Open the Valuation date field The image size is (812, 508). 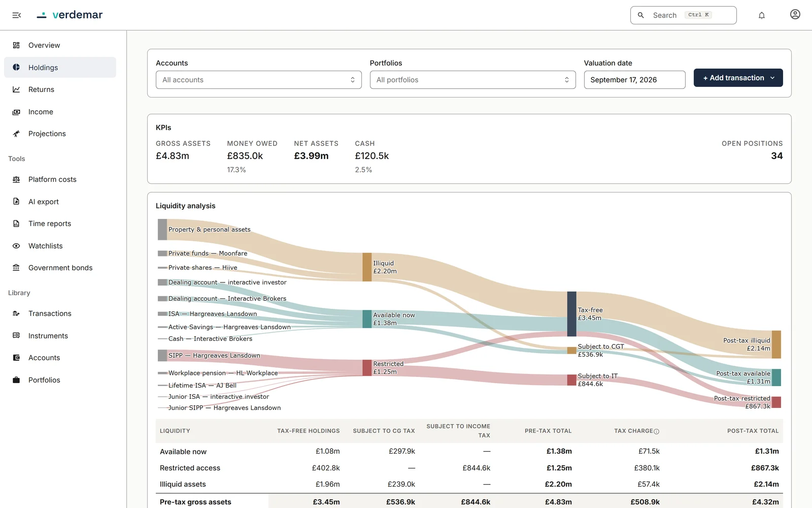point(635,80)
